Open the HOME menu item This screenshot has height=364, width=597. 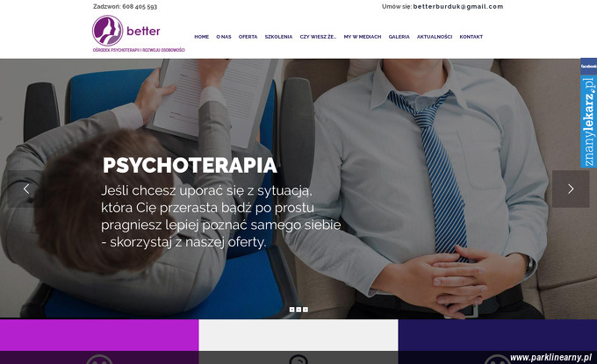pyautogui.click(x=201, y=37)
